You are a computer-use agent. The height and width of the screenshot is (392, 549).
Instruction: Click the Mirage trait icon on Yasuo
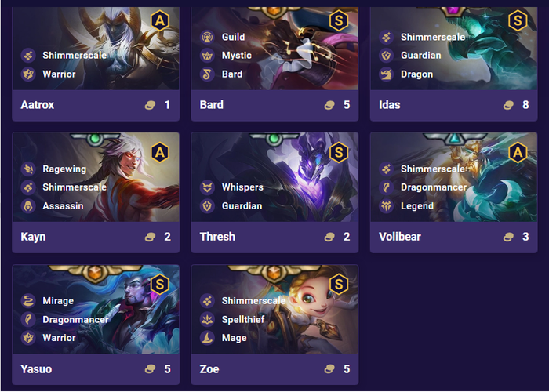point(28,300)
